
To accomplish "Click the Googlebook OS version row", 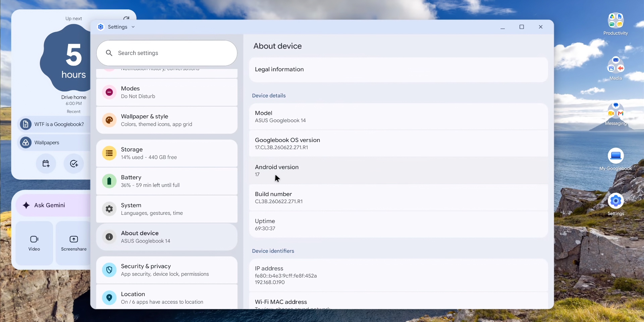I will coord(398,143).
